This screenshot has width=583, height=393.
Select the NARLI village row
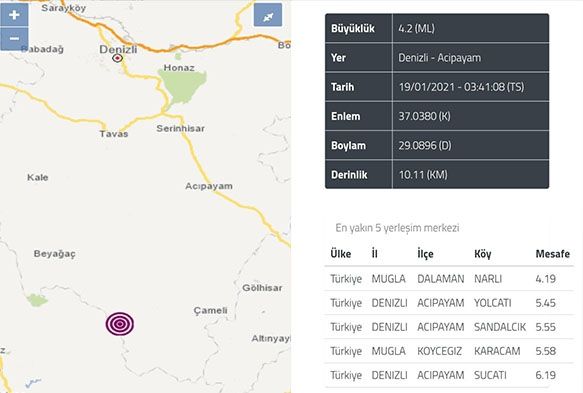pyautogui.click(x=449, y=278)
